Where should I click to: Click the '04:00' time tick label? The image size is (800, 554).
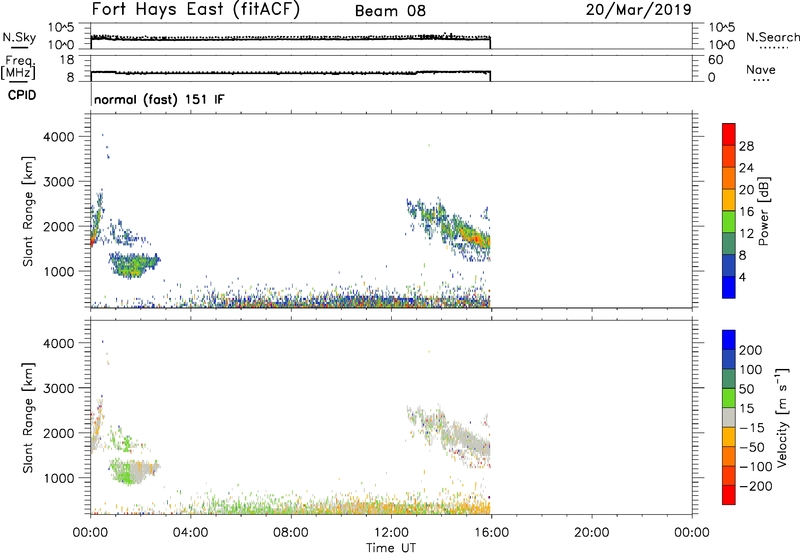click(191, 533)
